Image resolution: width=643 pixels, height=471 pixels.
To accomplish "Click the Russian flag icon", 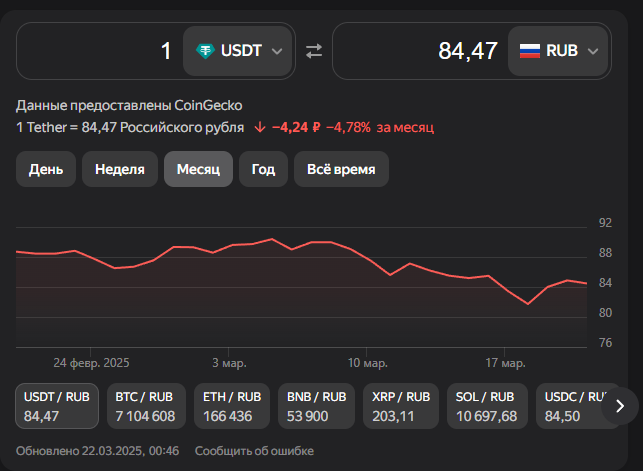I will coord(530,51).
